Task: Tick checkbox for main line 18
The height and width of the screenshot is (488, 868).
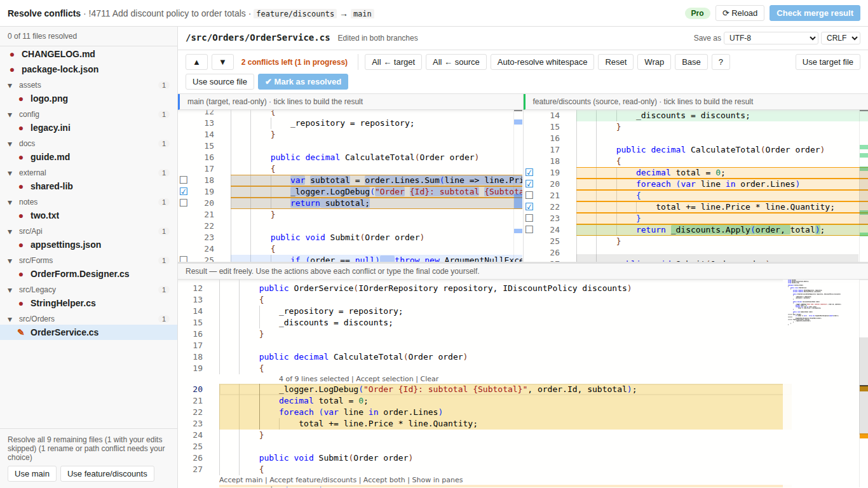Action: 184,180
